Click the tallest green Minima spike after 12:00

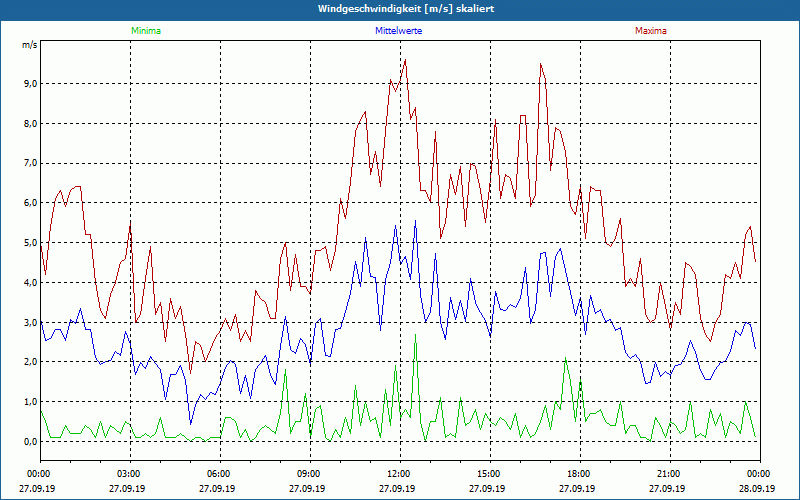pyautogui.click(x=415, y=335)
